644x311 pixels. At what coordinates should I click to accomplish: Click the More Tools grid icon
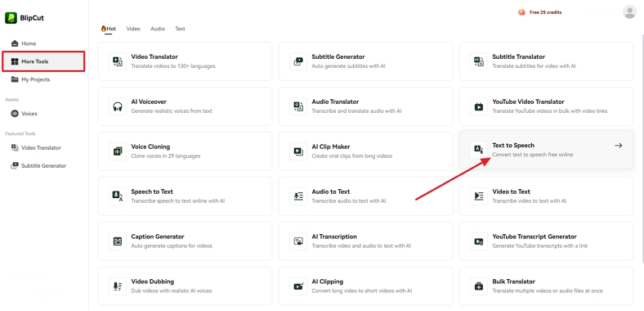click(x=15, y=61)
